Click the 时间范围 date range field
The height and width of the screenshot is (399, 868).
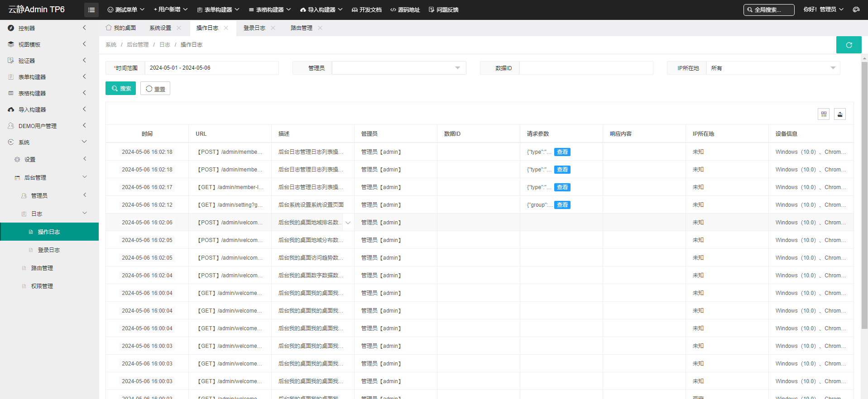tap(211, 68)
